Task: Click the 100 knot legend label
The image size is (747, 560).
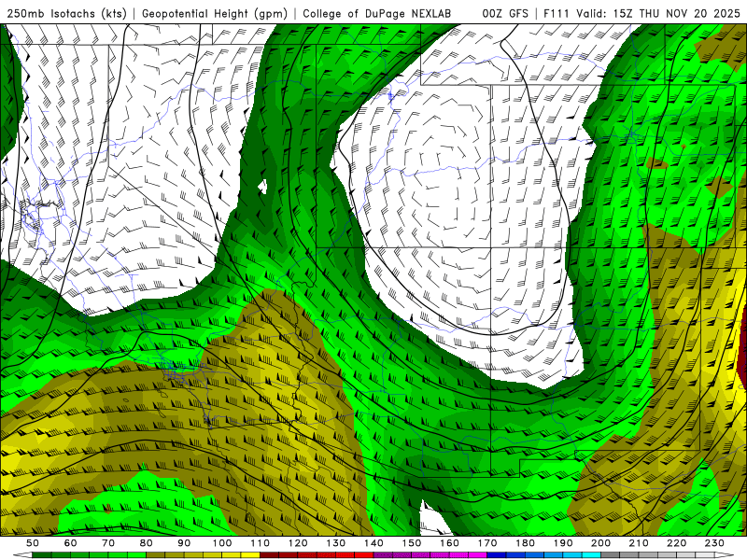Action: [x=222, y=543]
